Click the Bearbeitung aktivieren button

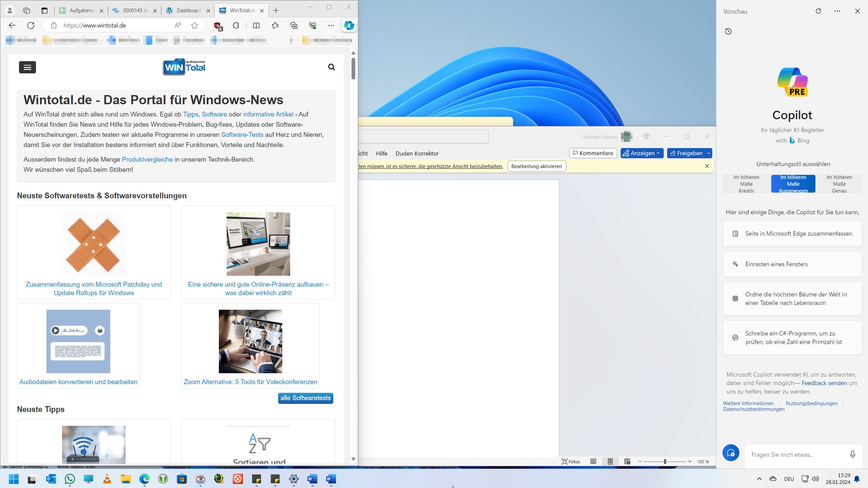[x=536, y=166]
